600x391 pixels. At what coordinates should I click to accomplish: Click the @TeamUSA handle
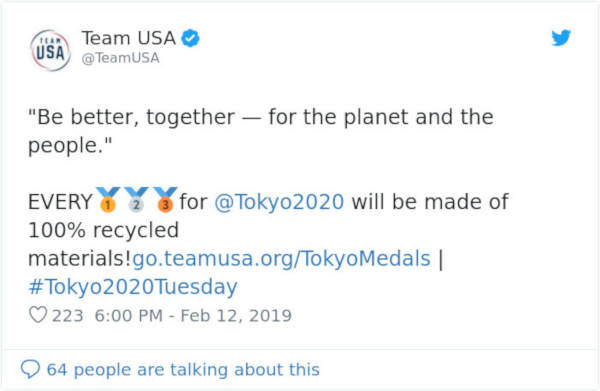pyautogui.click(x=121, y=58)
